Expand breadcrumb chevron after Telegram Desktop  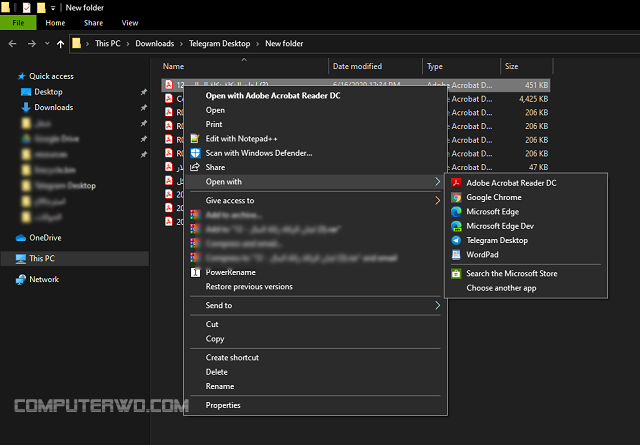257,44
